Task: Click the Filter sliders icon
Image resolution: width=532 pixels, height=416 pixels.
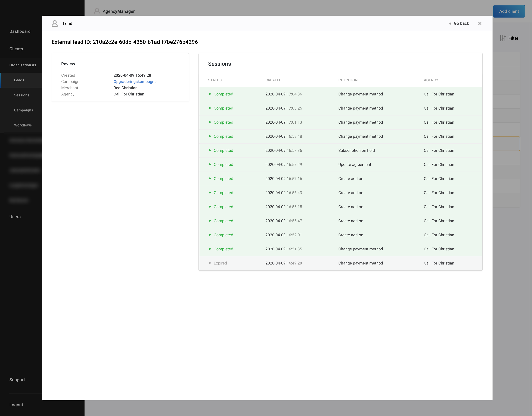Action: point(503,38)
